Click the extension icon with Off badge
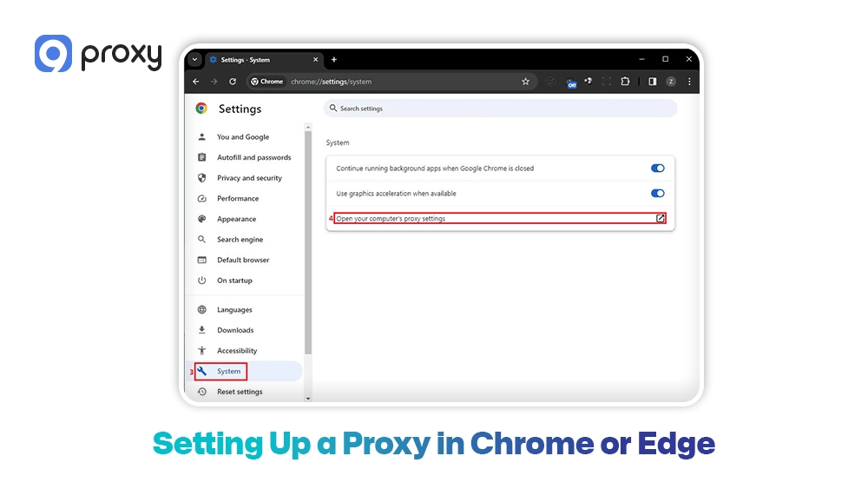Image resolution: width=868 pixels, height=489 pixels. coord(571,83)
